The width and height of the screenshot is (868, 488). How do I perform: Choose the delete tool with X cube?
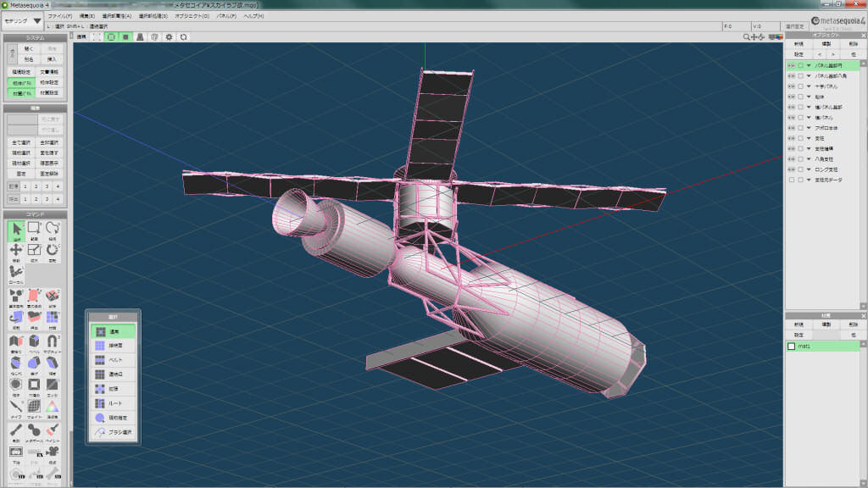pyautogui.click(x=52, y=297)
